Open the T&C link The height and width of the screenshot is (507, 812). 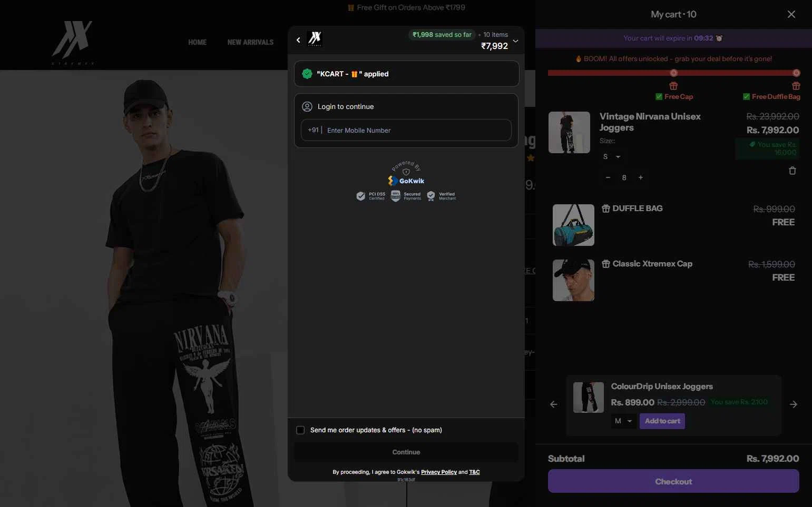pos(474,472)
